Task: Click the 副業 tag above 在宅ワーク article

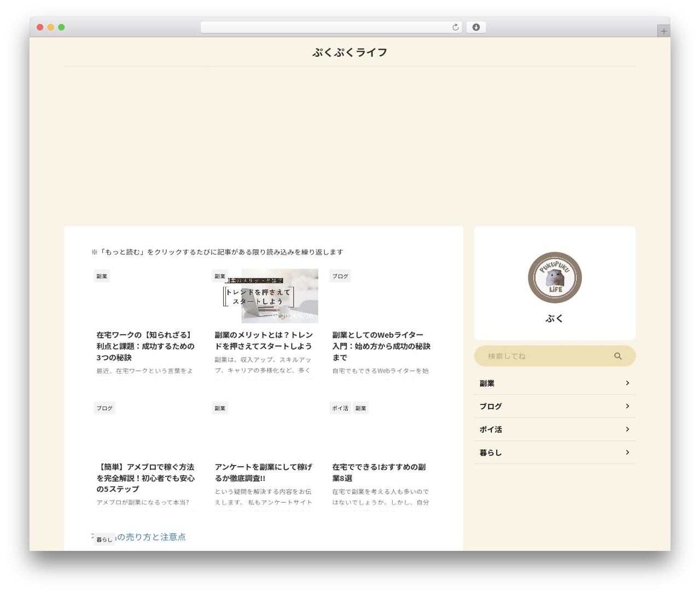Action: point(102,276)
